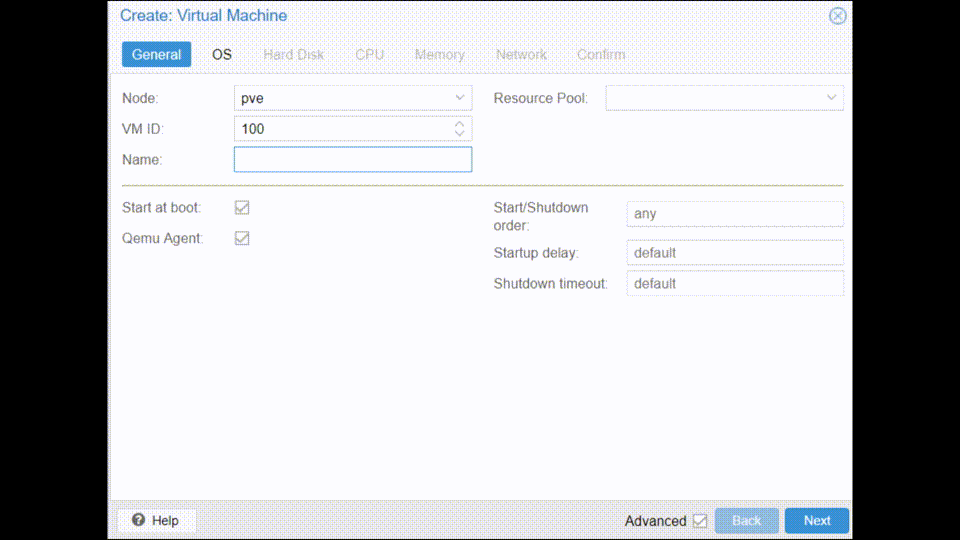Switch to the Network tab
This screenshot has height=540, width=960.
[x=521, y=54]
